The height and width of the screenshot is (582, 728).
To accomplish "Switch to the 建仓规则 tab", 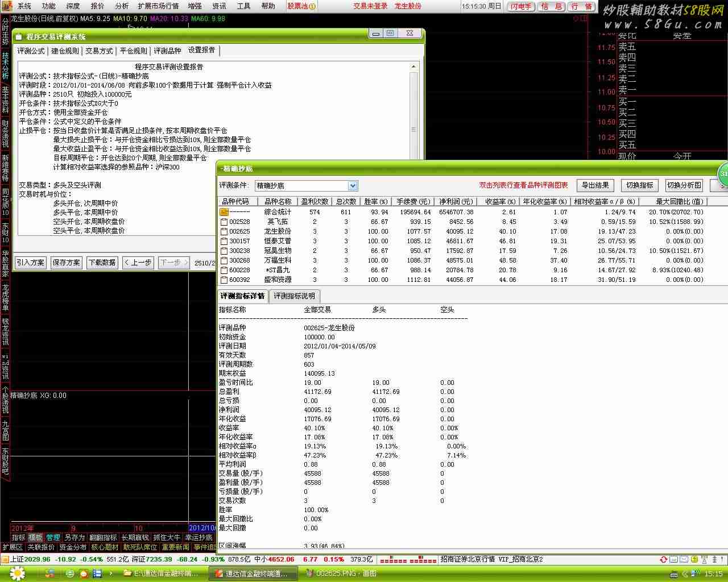I will tap(65, 51).
